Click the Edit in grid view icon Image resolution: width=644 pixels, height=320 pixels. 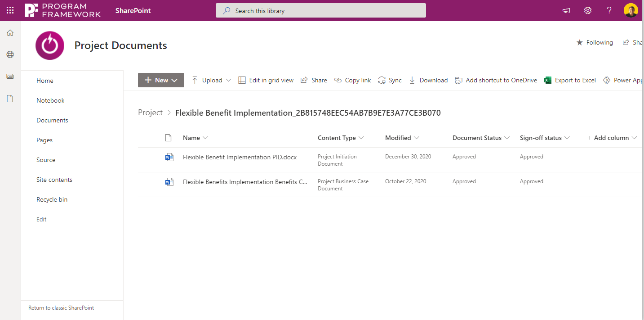[242, 80]
